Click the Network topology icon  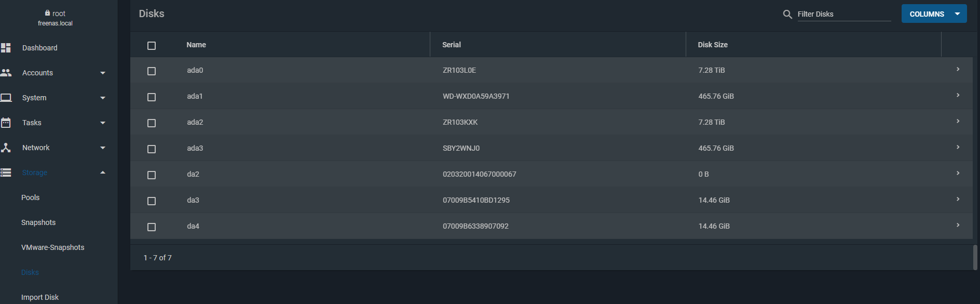click(x=6, y=148)
